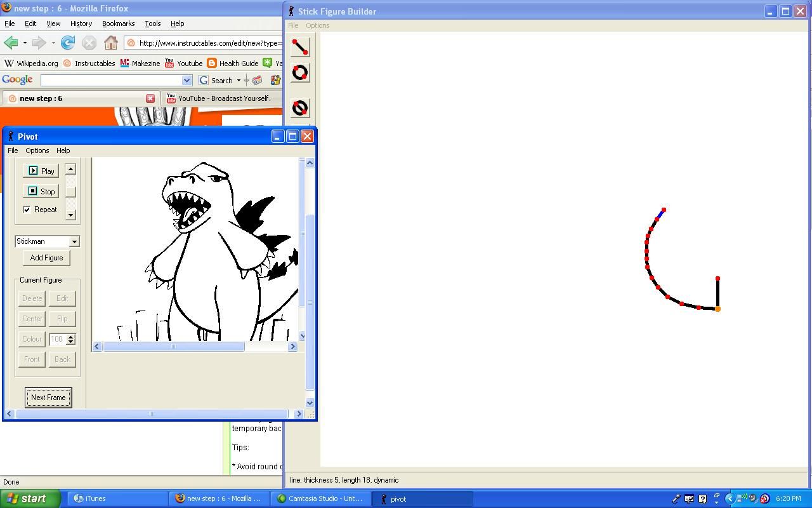Enable the Repeat checkbox in Pivot
This screenshot has height=508, width=812.
(x=27, y=210)
